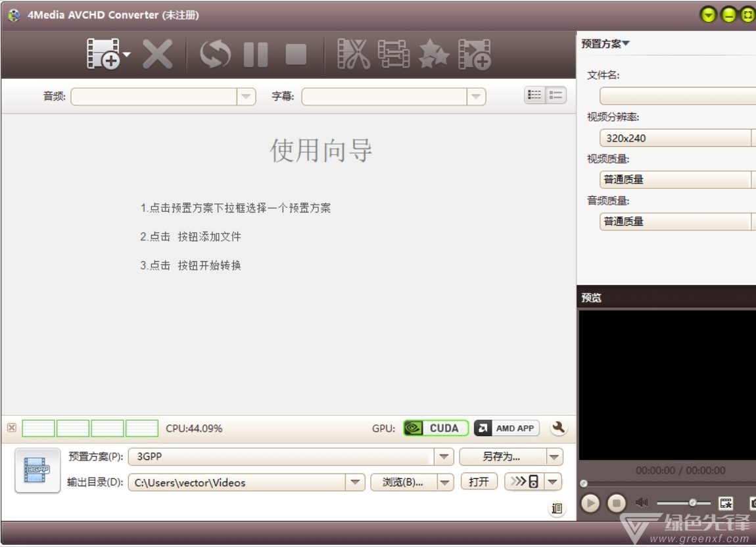Open the Clip scissors tool
This screenshot has height=548, width=756.
[x=354, y=54]
